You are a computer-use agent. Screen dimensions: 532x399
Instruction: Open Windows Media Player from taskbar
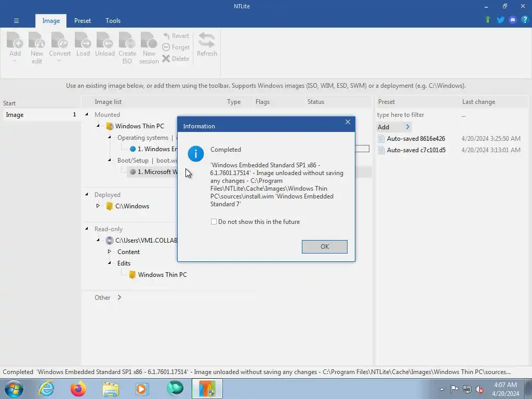click(142, 389)
